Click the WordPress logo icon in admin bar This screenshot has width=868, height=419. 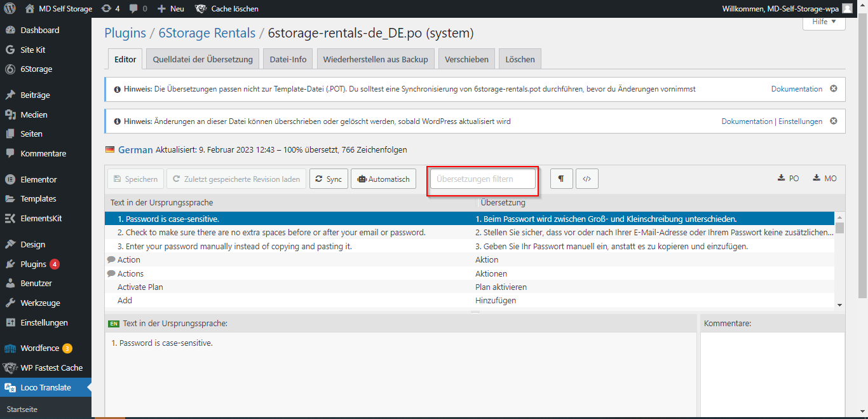(10, 9)
